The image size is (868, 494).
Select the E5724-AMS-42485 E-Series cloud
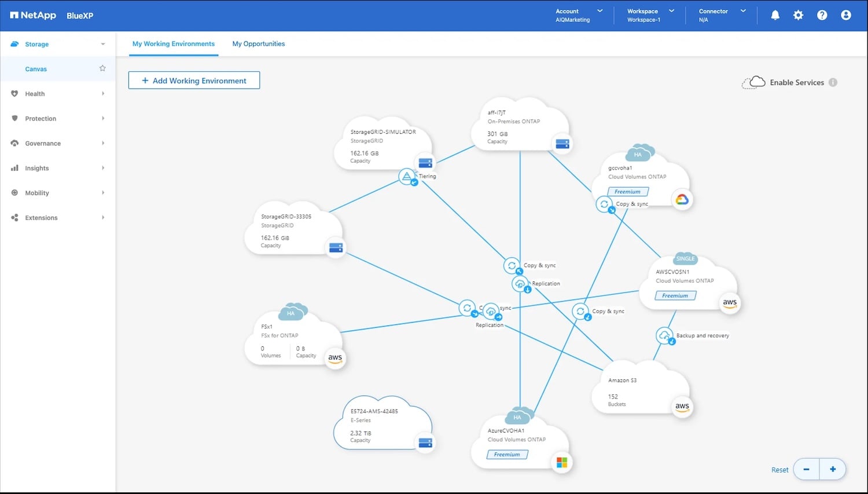pos(383,423)
